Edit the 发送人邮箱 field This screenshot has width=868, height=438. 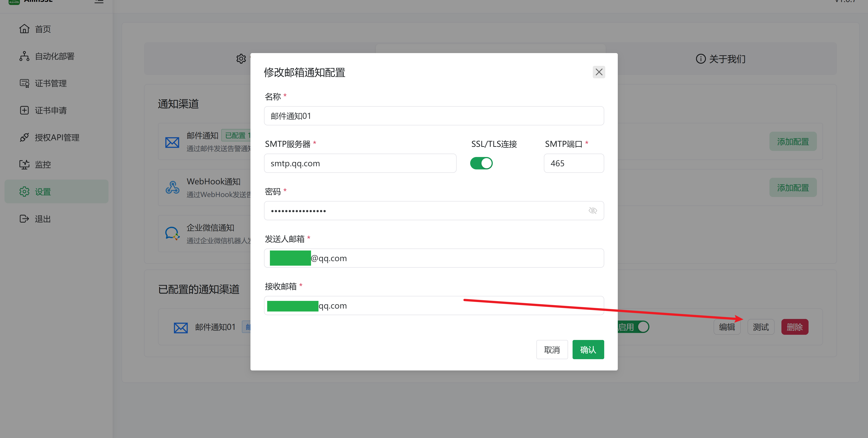point(434,258)
